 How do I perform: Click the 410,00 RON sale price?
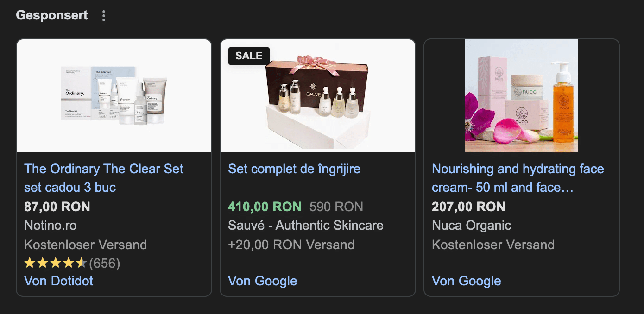point(265,207)
